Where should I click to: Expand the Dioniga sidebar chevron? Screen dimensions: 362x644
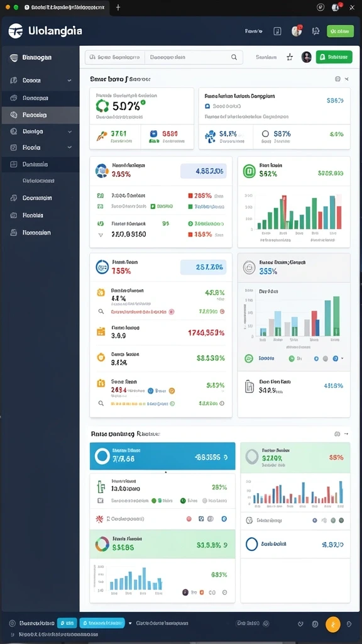[69, 132]
